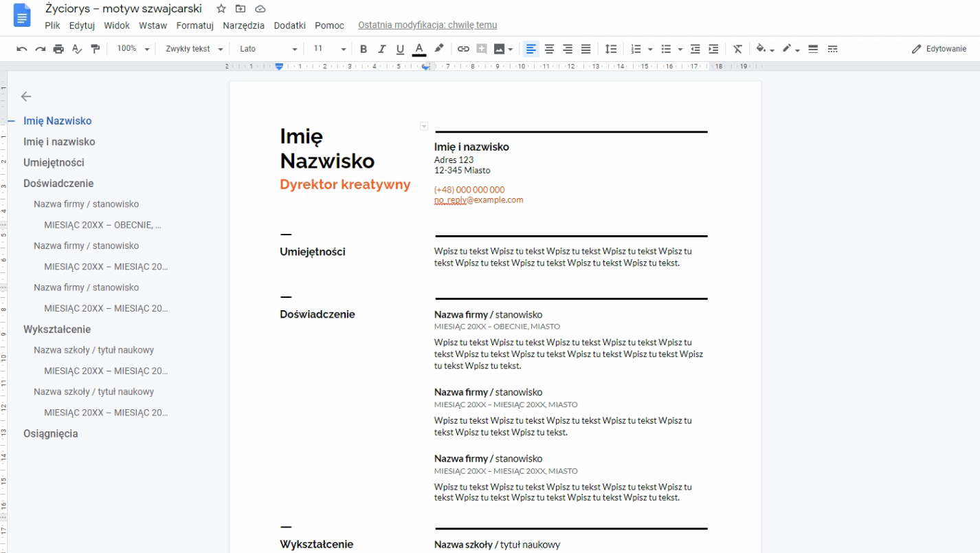This screenshot has height=553, width=980.
Task: Open the Zwykły tekst paragraph style dropdown
Action: point(194,49)
